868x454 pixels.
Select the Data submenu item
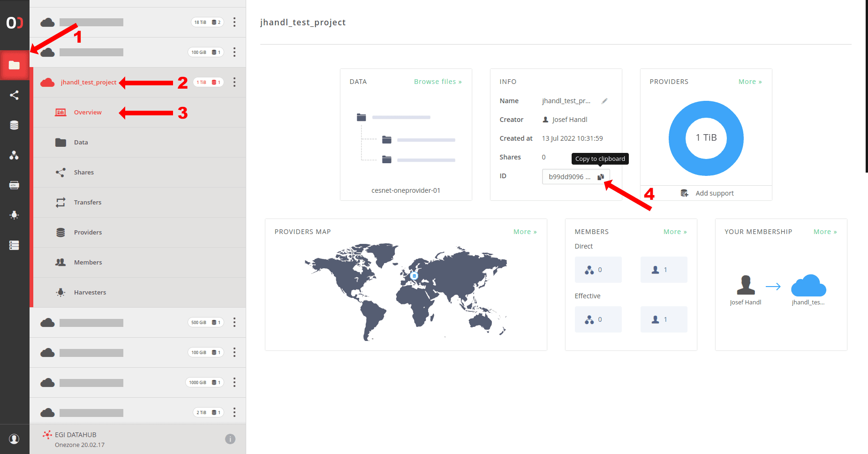click(81, 143)
